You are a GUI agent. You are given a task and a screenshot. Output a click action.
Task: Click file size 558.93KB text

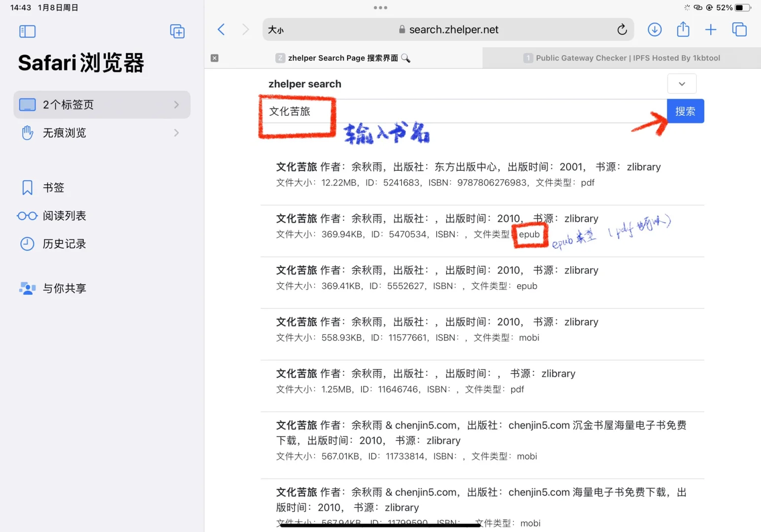click(x=341, y=338)
